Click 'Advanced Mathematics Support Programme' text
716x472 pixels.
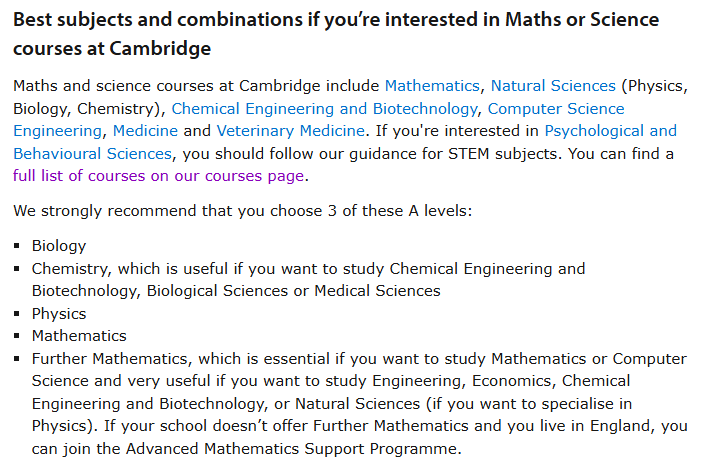coord(291,449)
